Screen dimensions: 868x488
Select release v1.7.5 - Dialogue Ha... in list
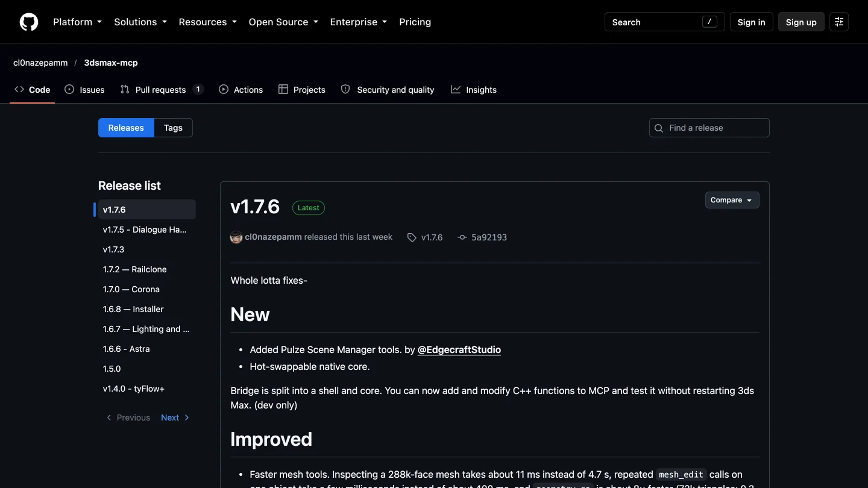(x=147, y=230)
